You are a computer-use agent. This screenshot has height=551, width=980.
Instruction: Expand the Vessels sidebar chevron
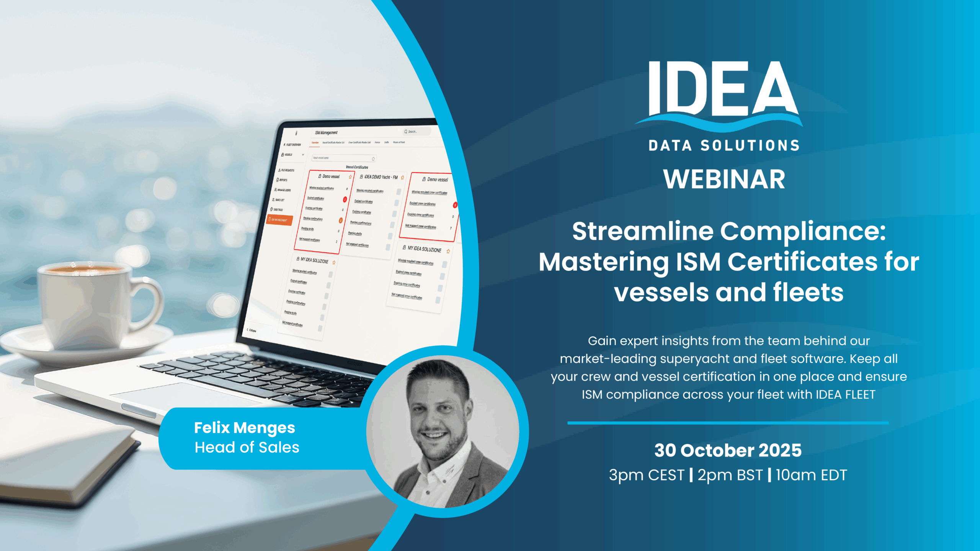(x=303, y=155)
